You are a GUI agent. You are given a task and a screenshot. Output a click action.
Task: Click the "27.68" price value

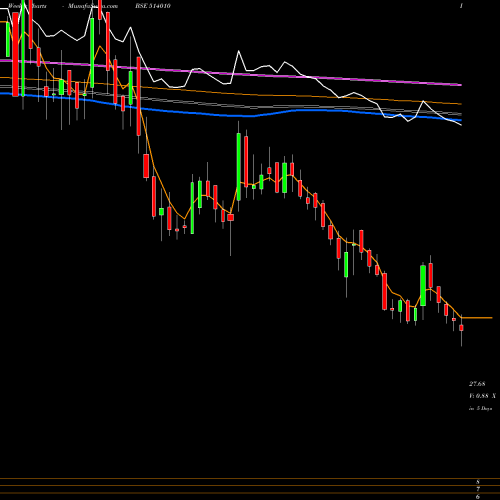477,384
